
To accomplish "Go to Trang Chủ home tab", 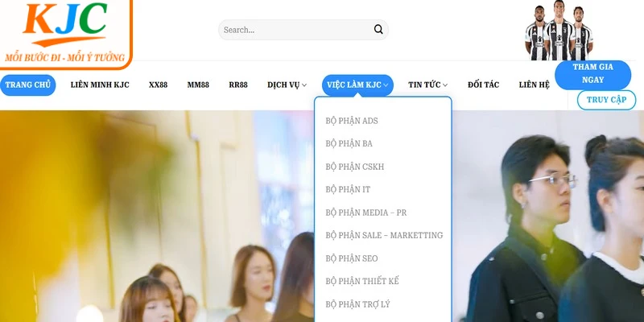I will click(27, 85).
